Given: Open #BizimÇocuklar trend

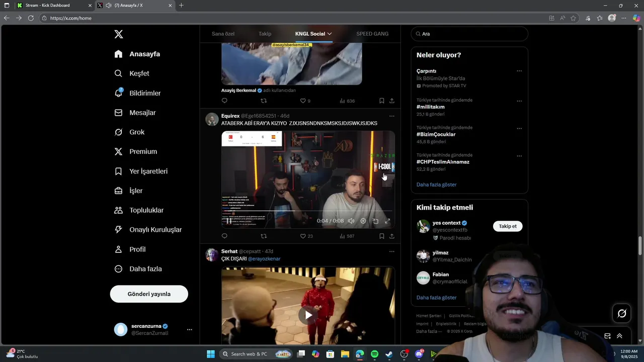Looking at the screenshot, I should (x=436, y=134).
